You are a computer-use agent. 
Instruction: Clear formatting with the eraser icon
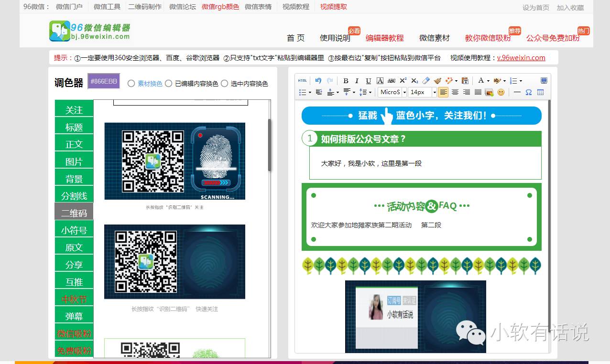pyautogui.click(x=426, y=81)
